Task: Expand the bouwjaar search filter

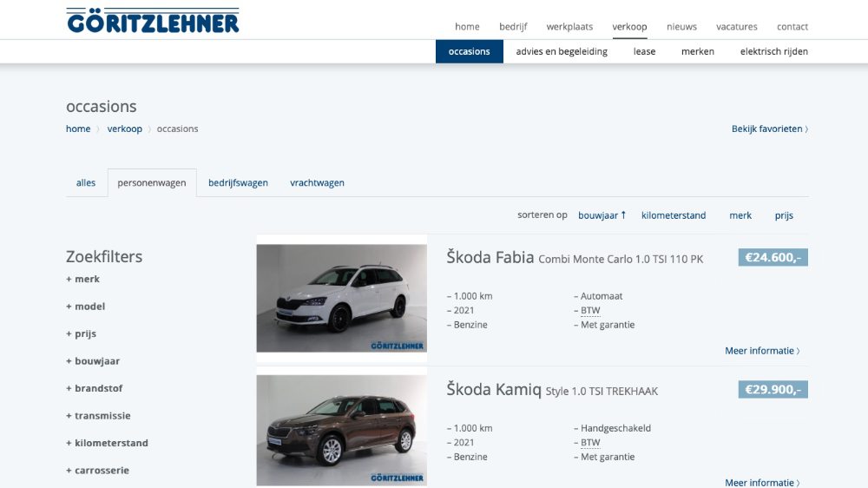Action: (x=93, y=361)
